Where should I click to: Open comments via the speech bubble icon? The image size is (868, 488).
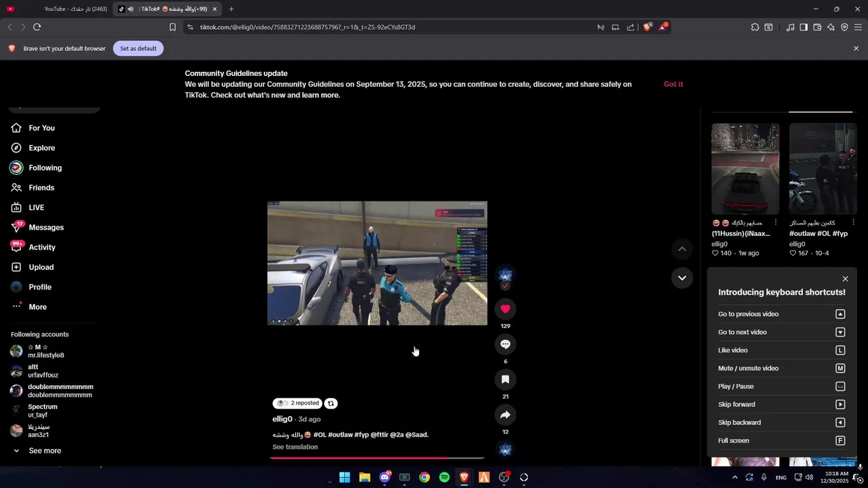point(505,344)
